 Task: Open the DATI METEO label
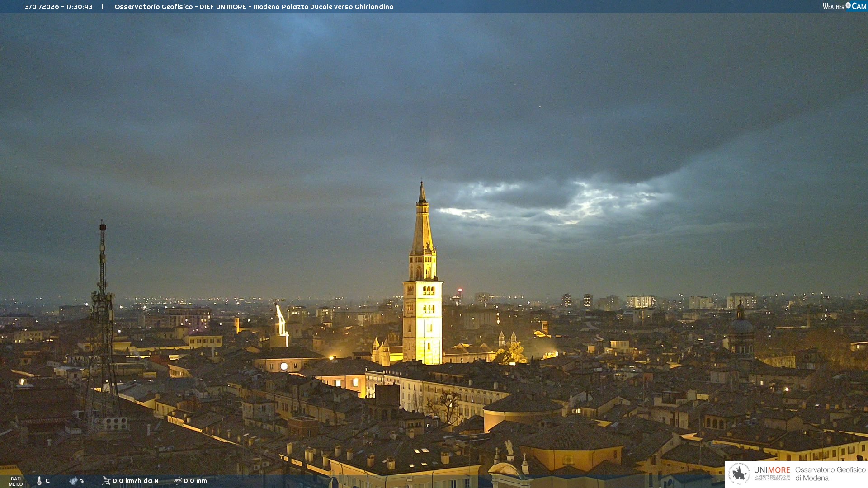[16, 482]
